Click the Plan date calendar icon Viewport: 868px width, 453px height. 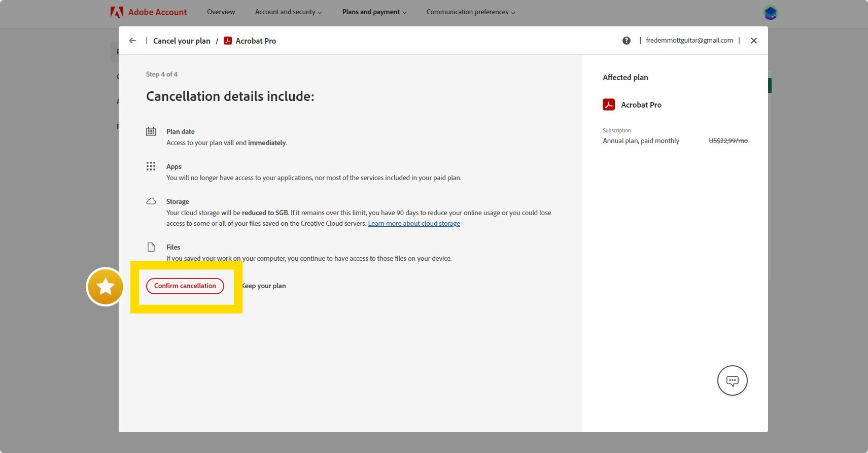(151, 131)
